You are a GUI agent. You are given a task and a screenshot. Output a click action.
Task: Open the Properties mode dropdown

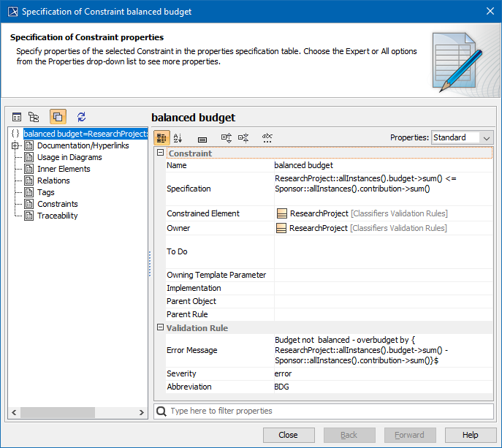[463, 137]
